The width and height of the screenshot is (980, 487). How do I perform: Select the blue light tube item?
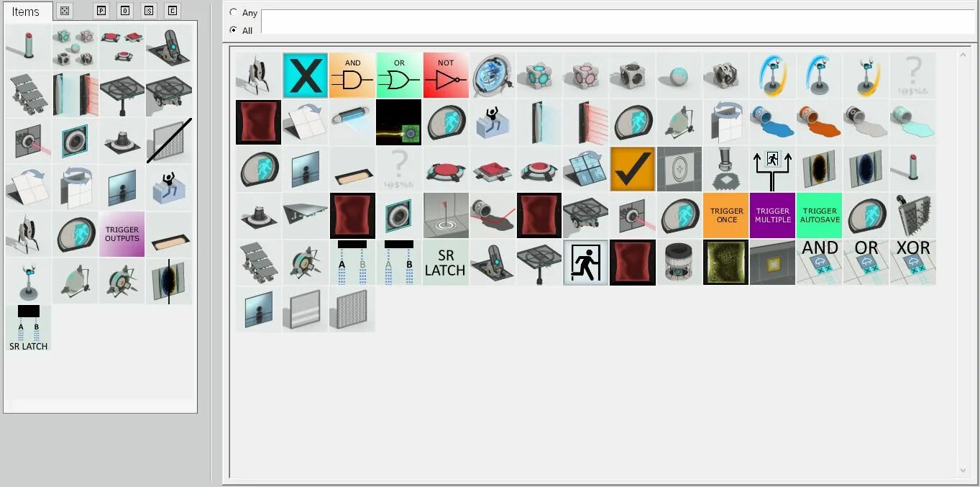tap(352, 122)
